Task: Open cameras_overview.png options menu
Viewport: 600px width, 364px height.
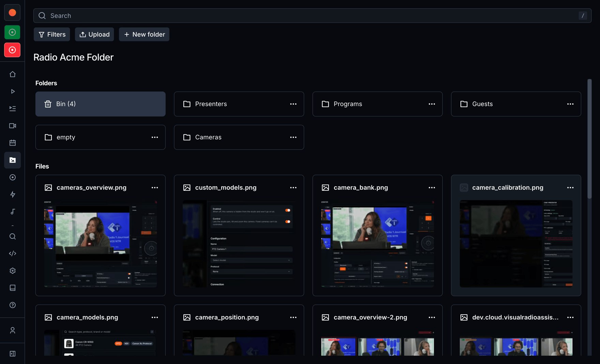Action: (x=155, y=188)
